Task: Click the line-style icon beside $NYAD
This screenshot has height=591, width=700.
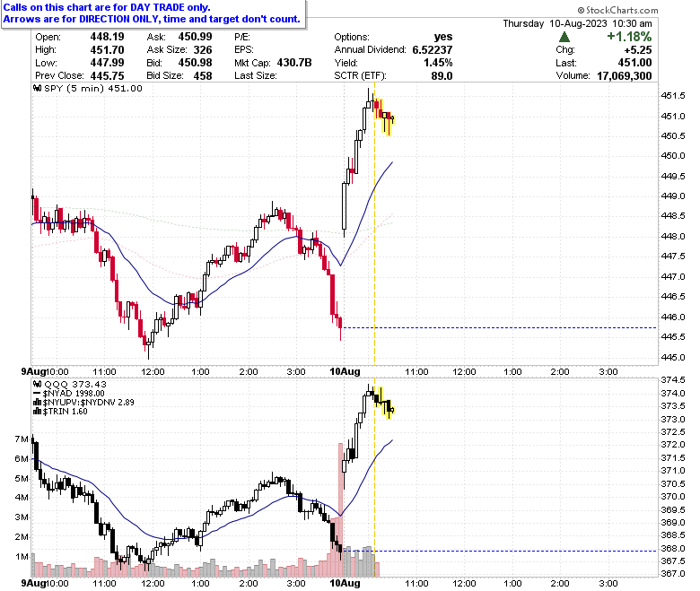Action: (37, 394)
